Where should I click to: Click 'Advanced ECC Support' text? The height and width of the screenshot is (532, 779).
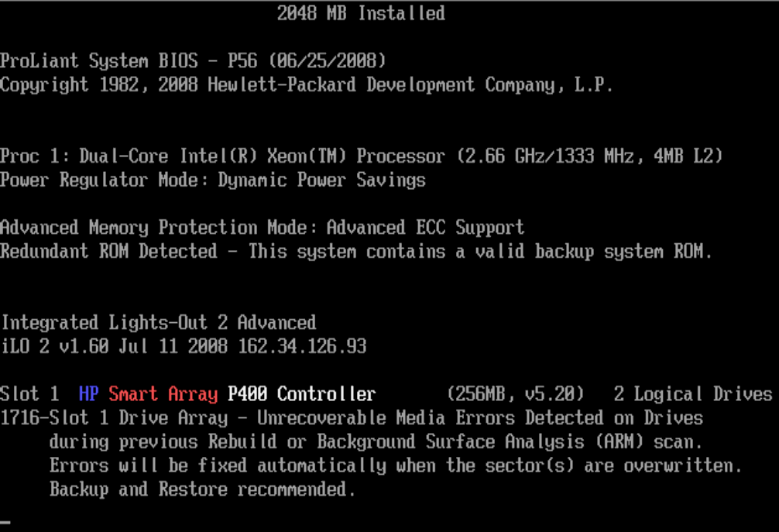(x=425, y=228)
